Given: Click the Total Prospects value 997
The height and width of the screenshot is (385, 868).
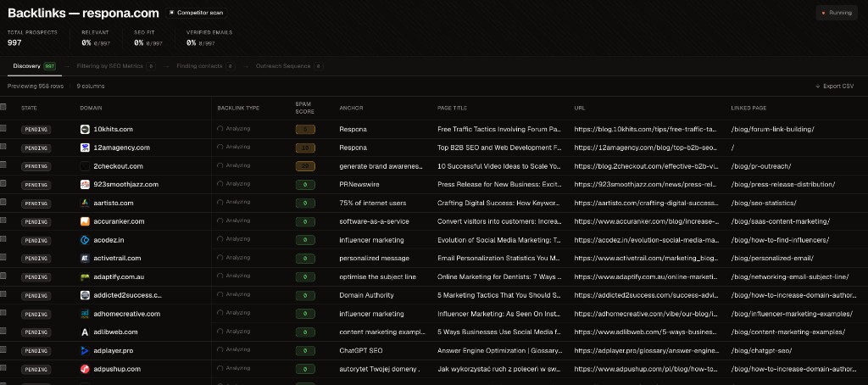Looking at the screenshot, I should 14,42.
